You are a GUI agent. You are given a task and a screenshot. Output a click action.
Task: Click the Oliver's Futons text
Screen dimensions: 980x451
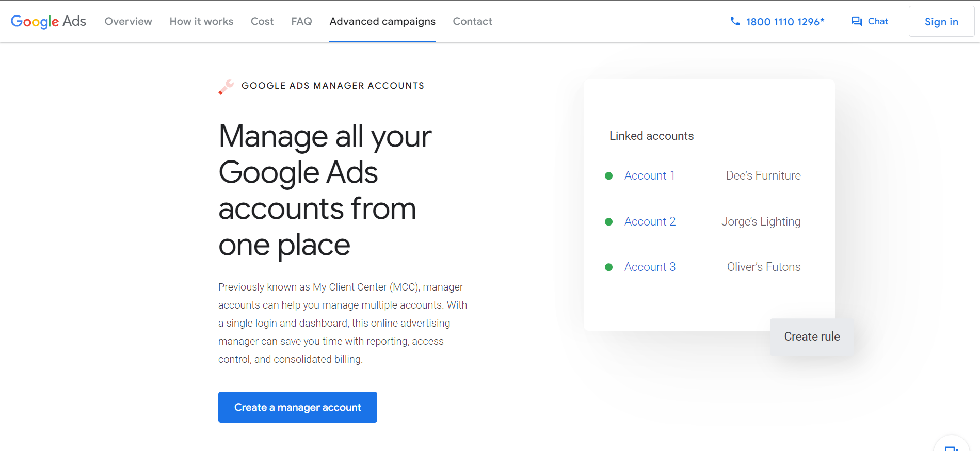[x=764, y=267]
